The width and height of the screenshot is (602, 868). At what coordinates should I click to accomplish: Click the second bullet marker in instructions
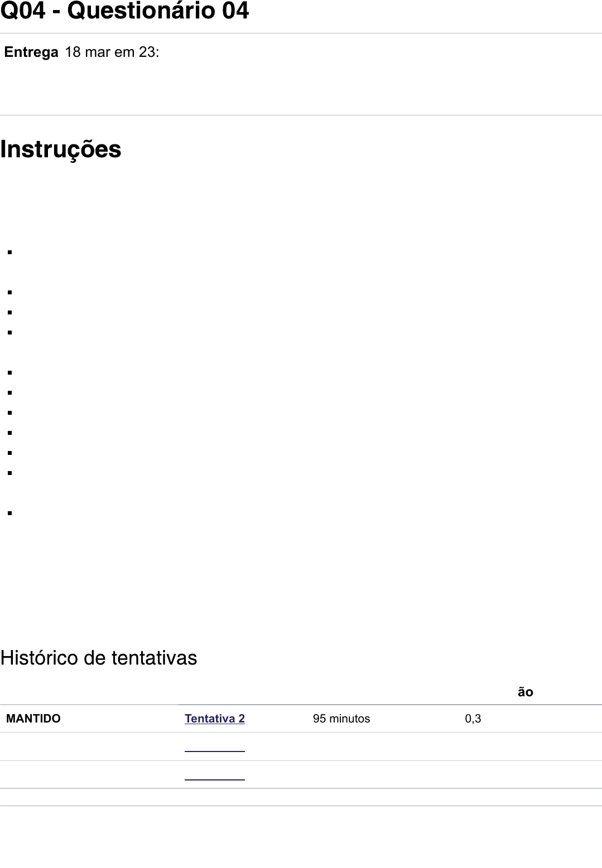coord(10,292)
